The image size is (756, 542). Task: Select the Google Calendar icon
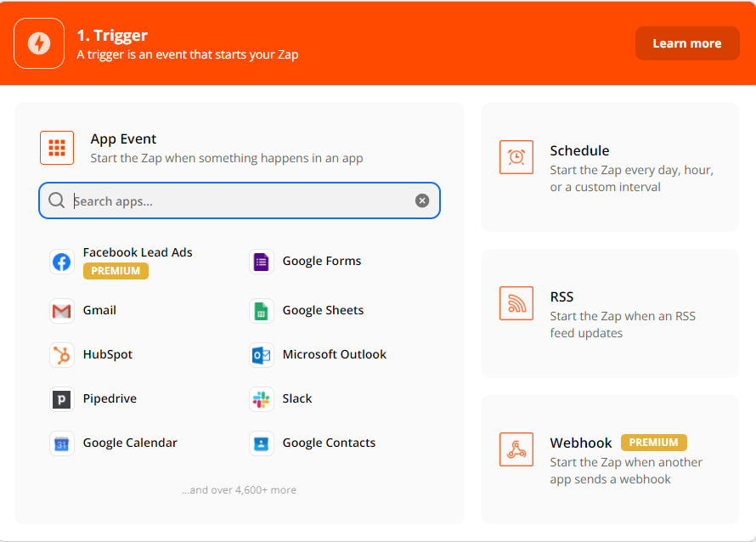click(x=62, y=443)
